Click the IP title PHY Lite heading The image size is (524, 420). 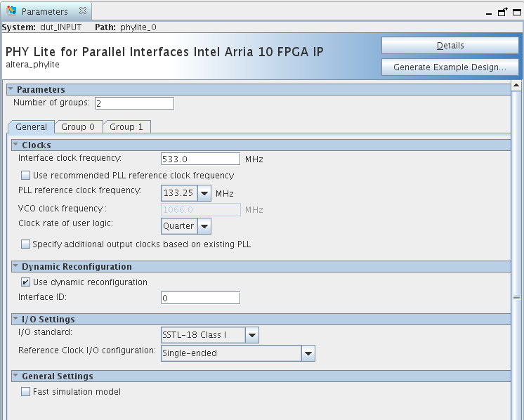164,52
